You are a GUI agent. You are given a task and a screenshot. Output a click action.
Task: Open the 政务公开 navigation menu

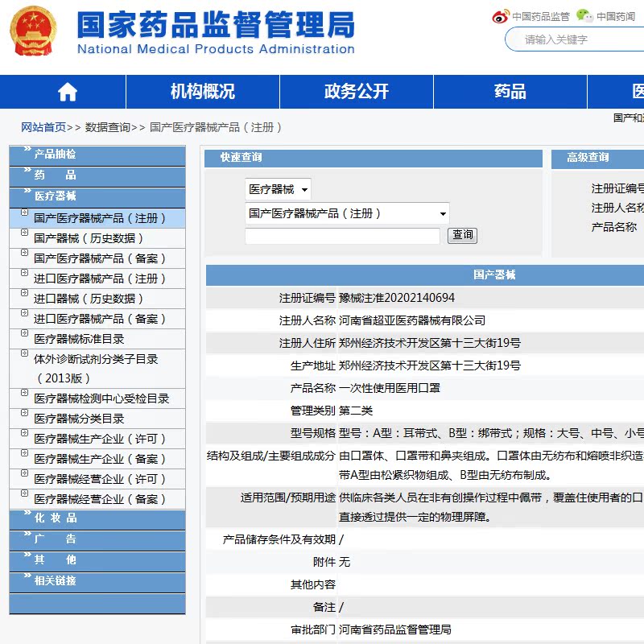tap(357, 92)
